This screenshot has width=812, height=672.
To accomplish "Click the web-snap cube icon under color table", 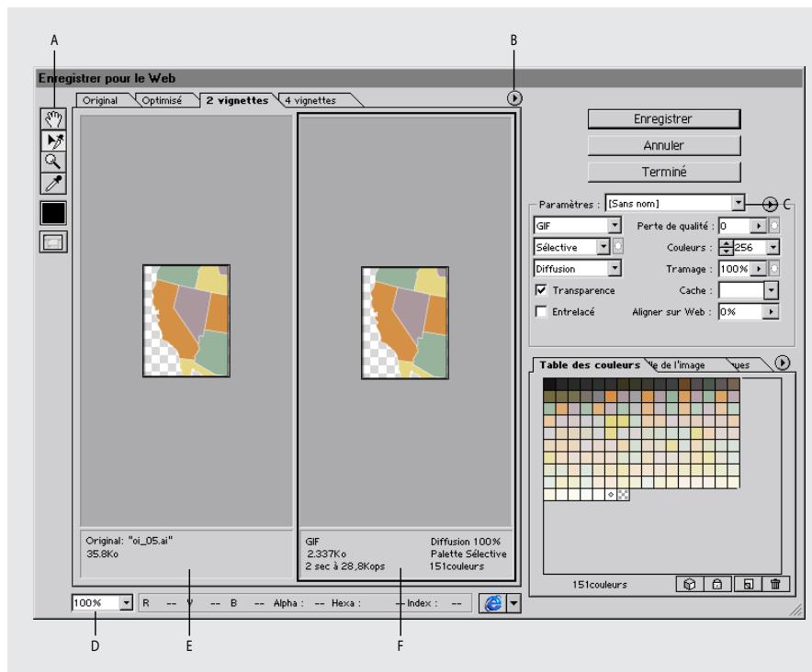I will 689,584.
